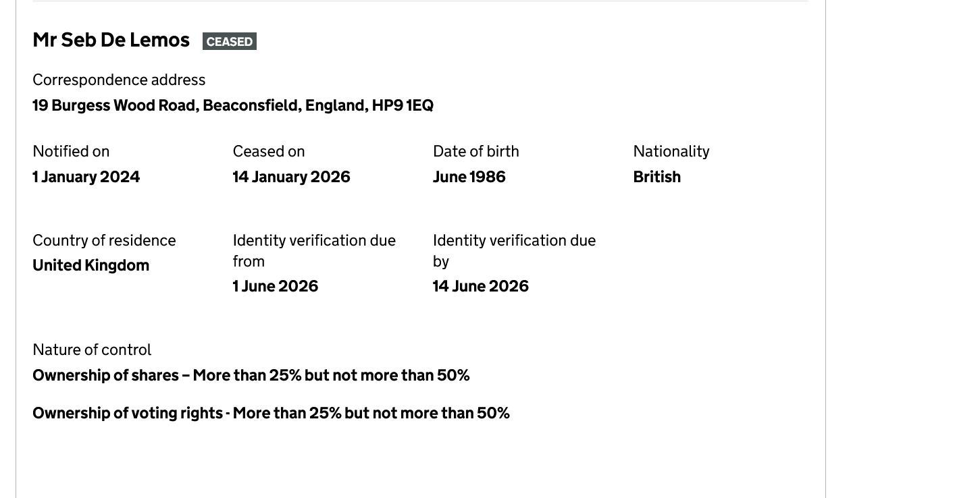Click Identity verification due from label
This screenshot has width=980, height=498.
313,250
